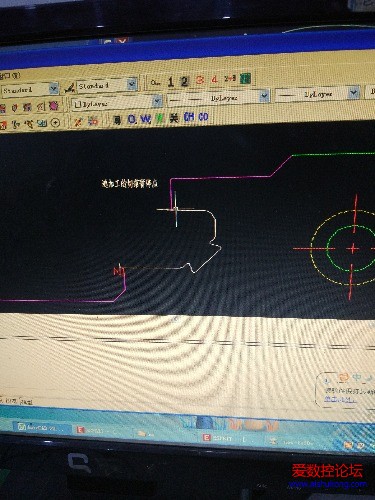Click the green icon between W and 关
Screen dimensions: 375x500
tap(160, 118)
